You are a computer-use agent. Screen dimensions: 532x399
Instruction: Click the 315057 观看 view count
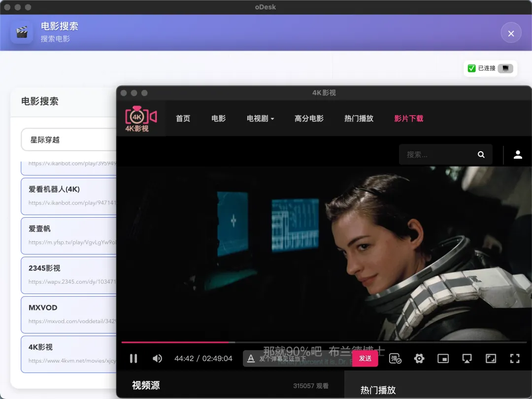click(311, 386)
